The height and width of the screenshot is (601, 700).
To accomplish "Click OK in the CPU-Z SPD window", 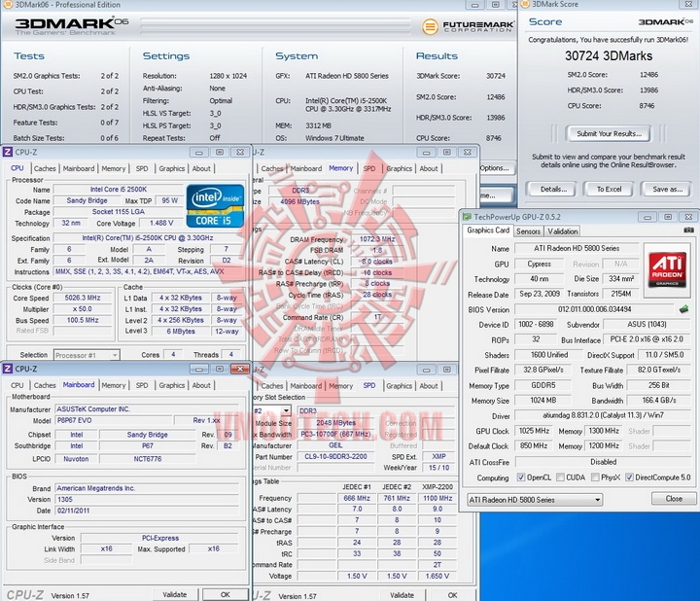I will [x=452, y=595].
